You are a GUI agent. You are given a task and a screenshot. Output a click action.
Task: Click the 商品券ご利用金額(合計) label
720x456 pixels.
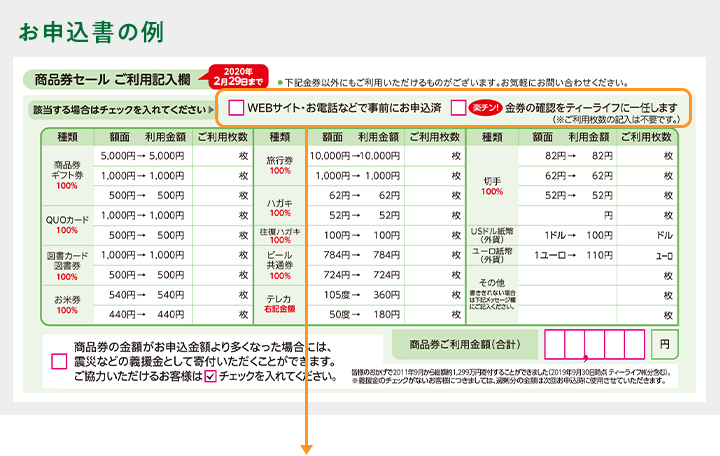pyautogui.click(x=465, y=344)
